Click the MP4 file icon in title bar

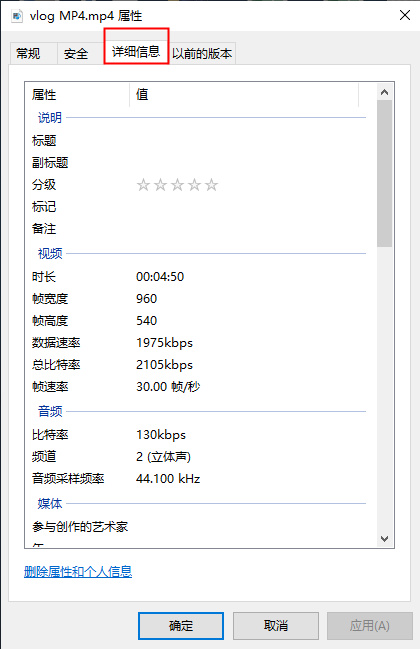17,16
